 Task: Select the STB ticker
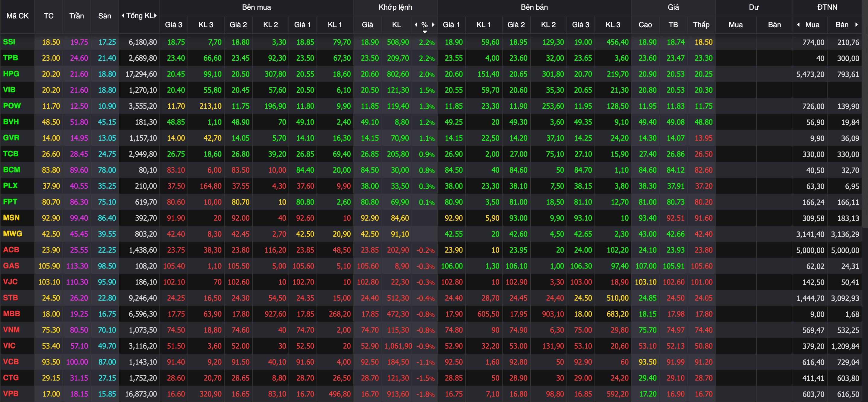[11, 298]
